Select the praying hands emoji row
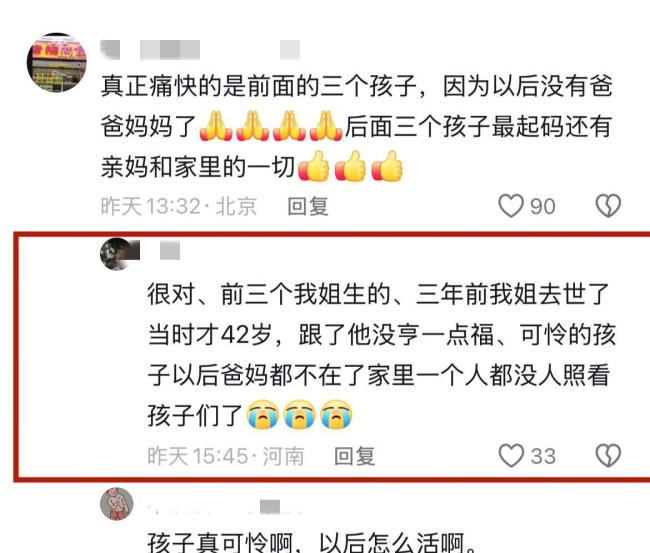 [x=271, y=126]
